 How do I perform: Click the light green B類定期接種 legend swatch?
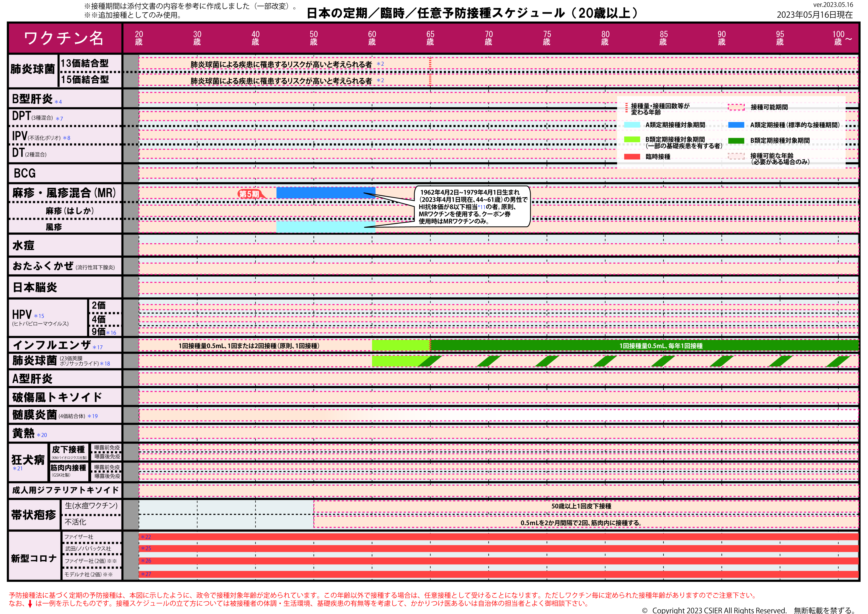[x=632, y=140]
